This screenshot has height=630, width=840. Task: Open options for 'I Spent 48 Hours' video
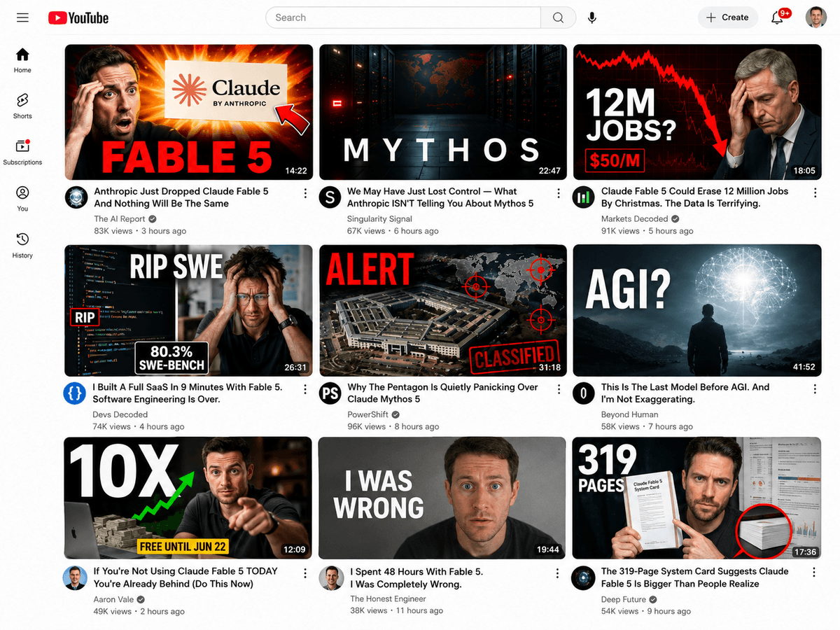pos(558,573)
